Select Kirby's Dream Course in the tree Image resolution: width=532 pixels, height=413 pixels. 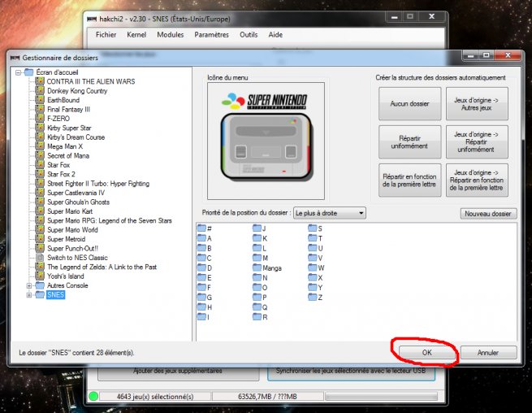point(76,137)
